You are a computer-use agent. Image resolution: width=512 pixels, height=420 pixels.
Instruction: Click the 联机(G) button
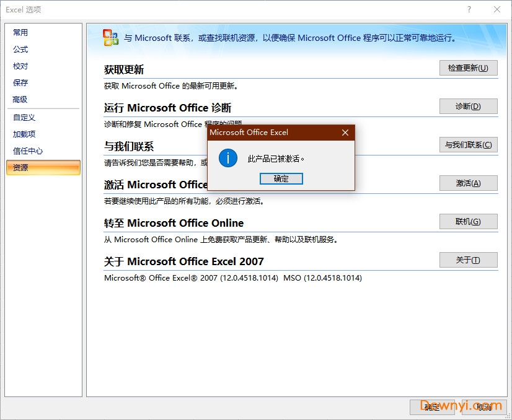tap(468, 222)
